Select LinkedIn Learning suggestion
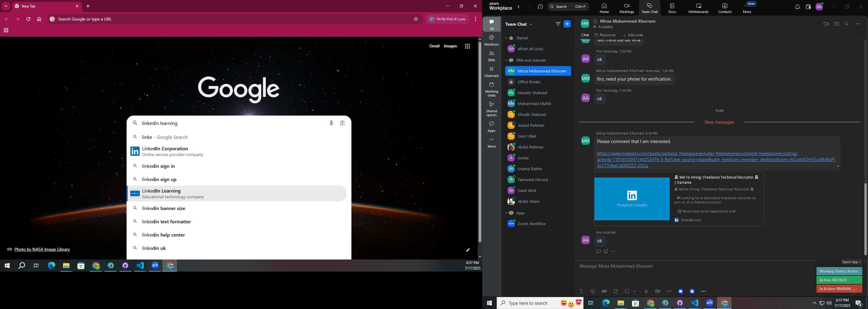Viewport: 868px width, 309px height. click(x=237, y=194)
